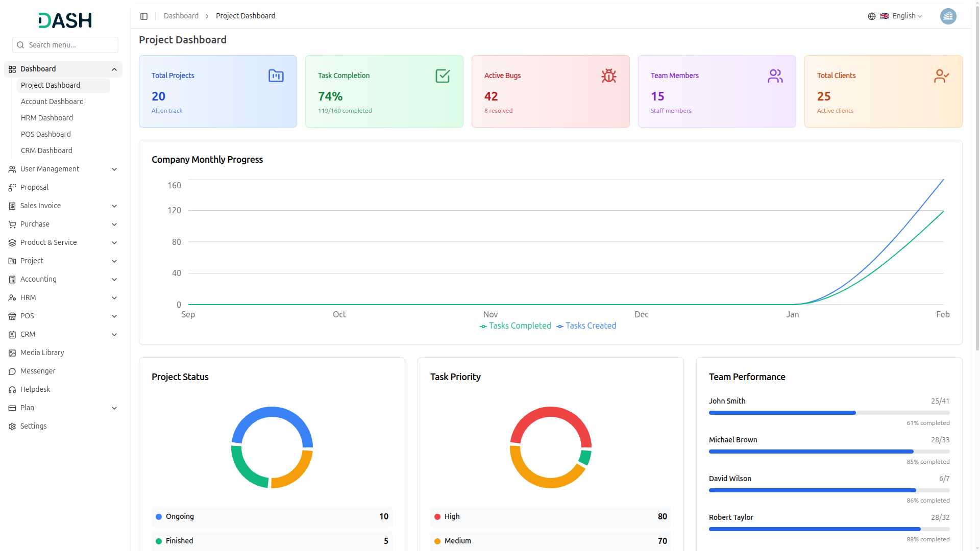Viewport: 980px width, 551px height.
Task: Toggle Tasks Completed series in chart legend
Action: pos(516,326)
